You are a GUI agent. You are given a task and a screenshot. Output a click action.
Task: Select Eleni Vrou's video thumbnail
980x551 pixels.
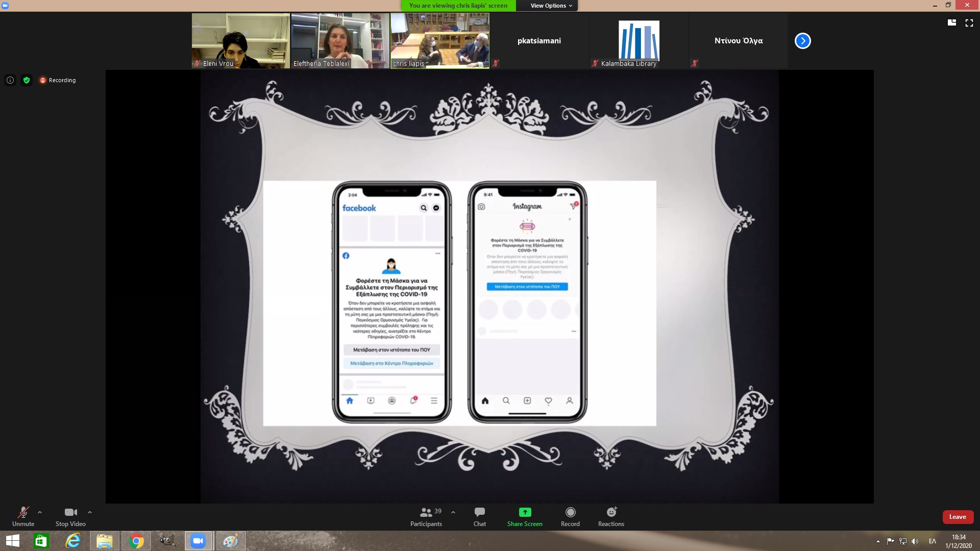point(240,41)
